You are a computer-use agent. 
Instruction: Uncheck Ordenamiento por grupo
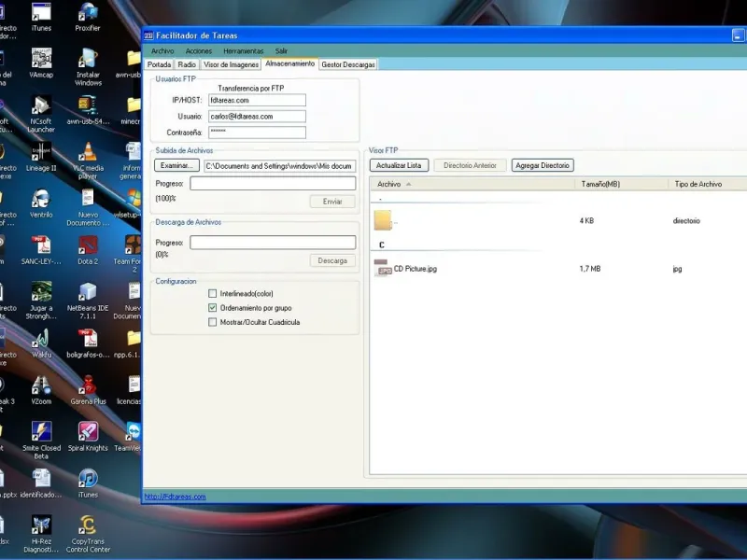[213, 307]
